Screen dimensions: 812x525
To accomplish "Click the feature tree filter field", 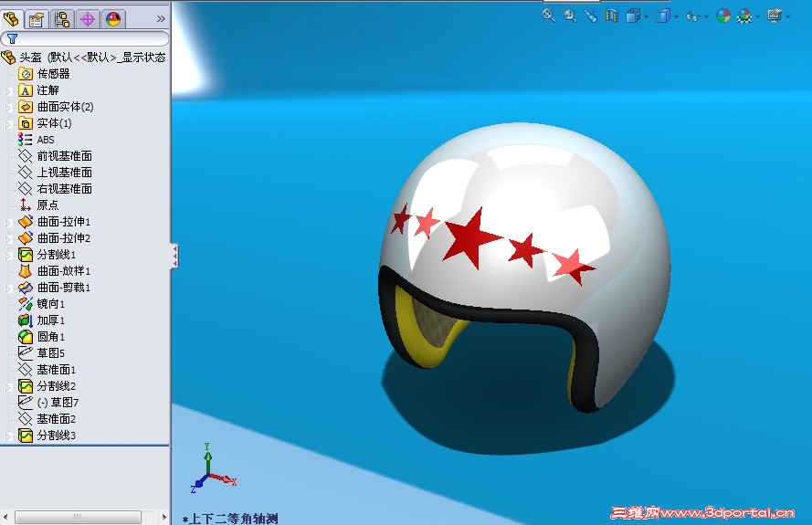I will coord(84,38).
